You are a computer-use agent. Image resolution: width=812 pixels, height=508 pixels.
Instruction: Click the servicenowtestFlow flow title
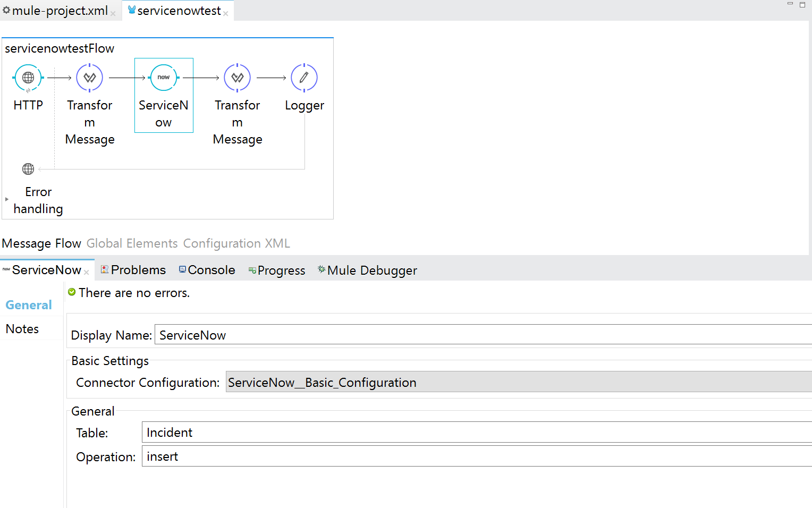click(x=60, y=48)
